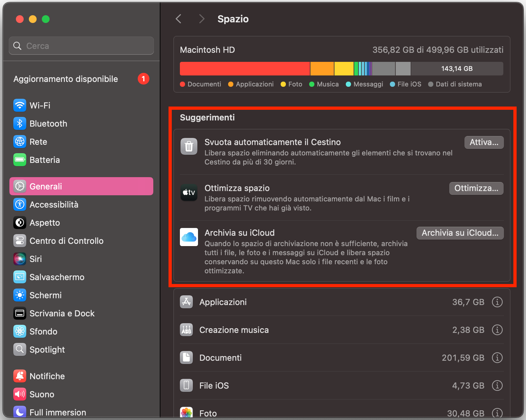The image size is (526, 420).
Task: Click the Aspetto icon
Action: (20, 222)
